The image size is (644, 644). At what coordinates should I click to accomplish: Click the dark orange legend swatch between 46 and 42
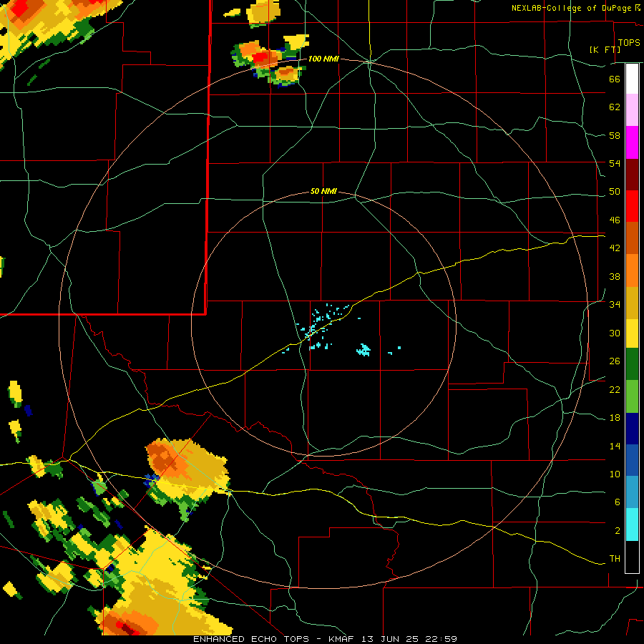tap(632, 238)
